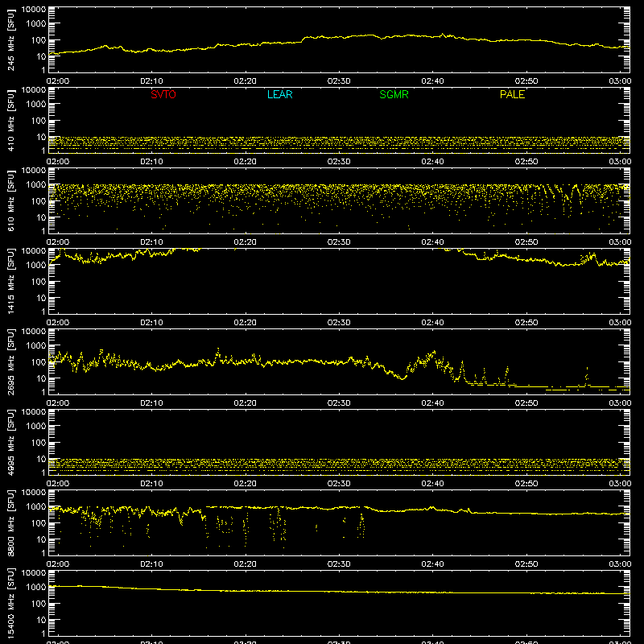Click 02:20 tick under the 610 MHz plot
644x644 pixels.
tap(246, 242)
